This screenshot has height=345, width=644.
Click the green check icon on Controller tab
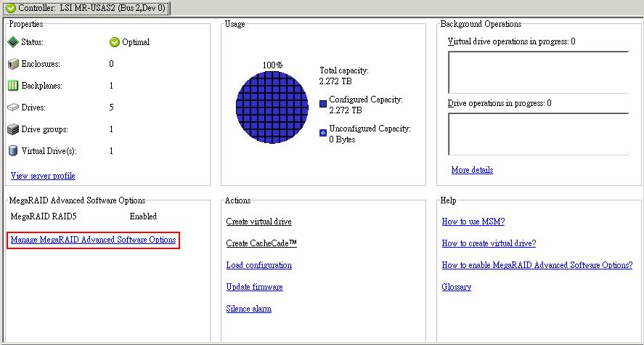click(11, 8)
